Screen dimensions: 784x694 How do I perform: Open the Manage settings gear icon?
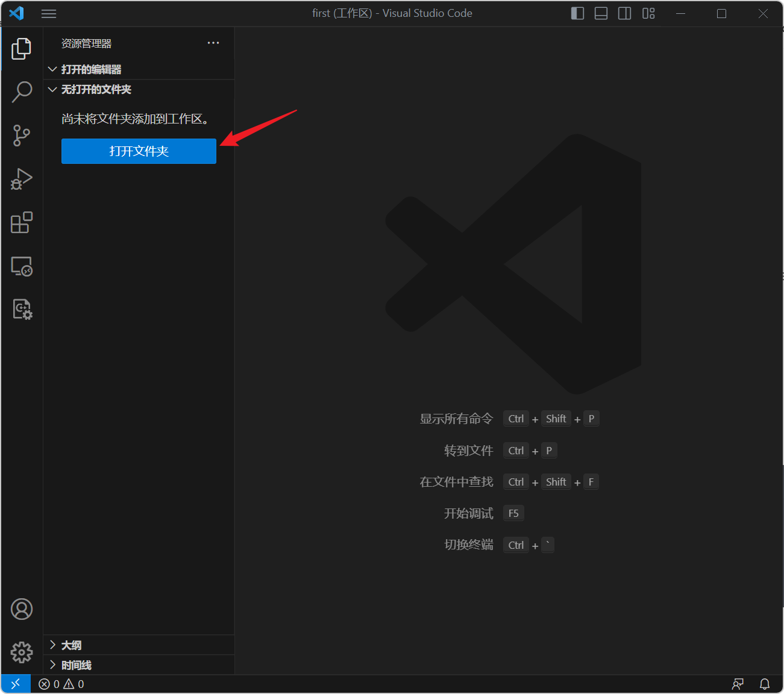point(22,652)
